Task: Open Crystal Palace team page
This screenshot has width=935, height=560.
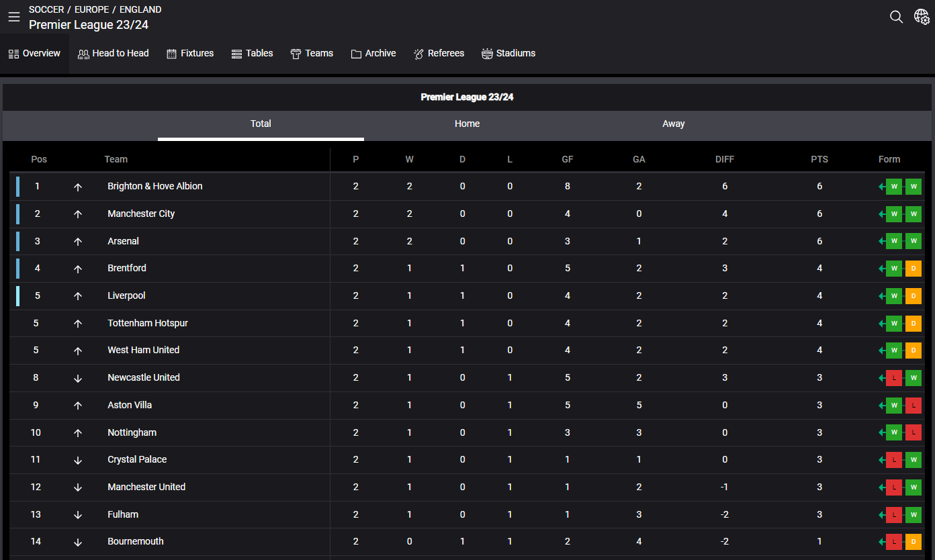Action: [x=137, y=459]
